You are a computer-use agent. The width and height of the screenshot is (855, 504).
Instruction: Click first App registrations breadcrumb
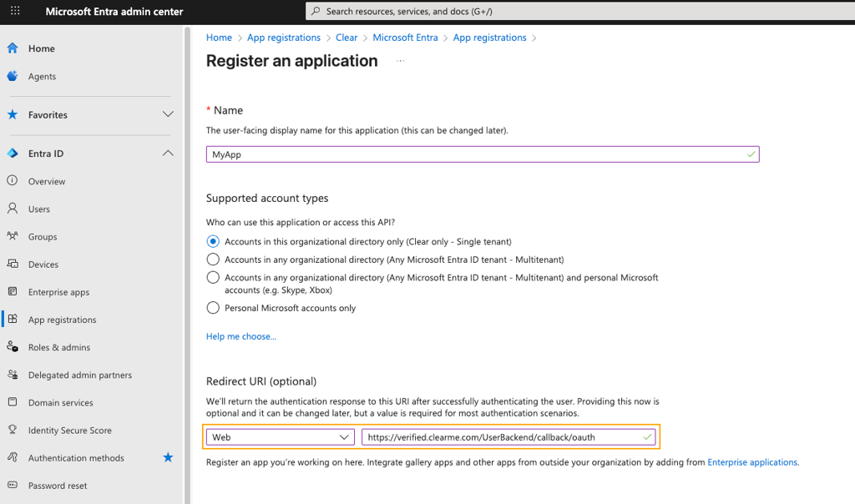284,38
